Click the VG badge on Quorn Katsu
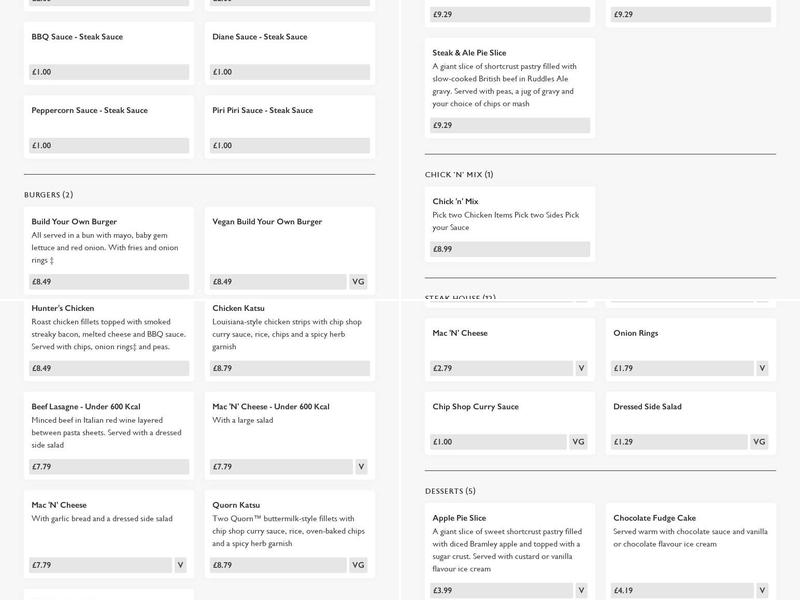 point(358,565)
